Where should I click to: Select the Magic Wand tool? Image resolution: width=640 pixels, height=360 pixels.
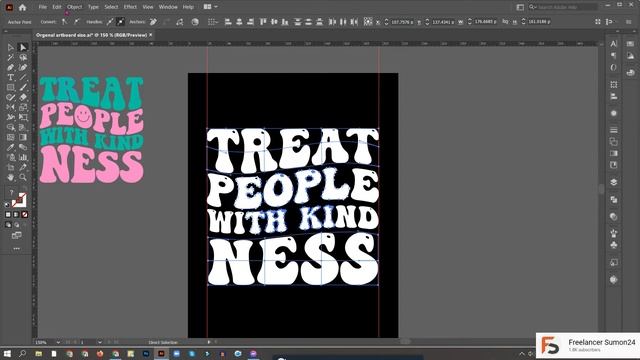pyautogui.click(x=11, y=58)
